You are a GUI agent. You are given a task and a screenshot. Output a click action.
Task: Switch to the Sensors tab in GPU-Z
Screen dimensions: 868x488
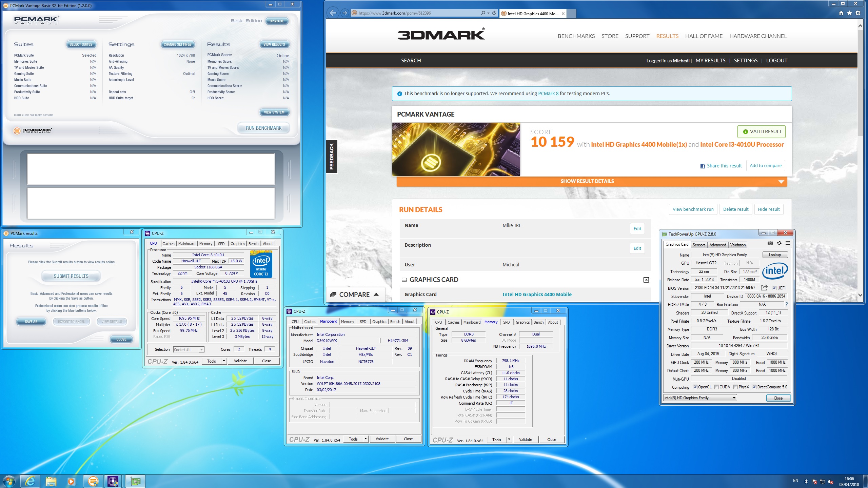[x=699, y=245]
